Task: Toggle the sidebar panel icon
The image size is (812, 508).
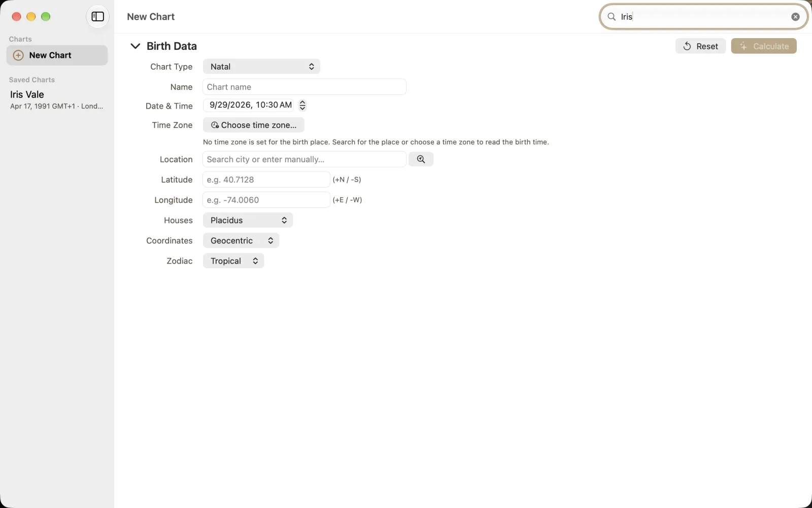Action: click(x=97, y=17)
